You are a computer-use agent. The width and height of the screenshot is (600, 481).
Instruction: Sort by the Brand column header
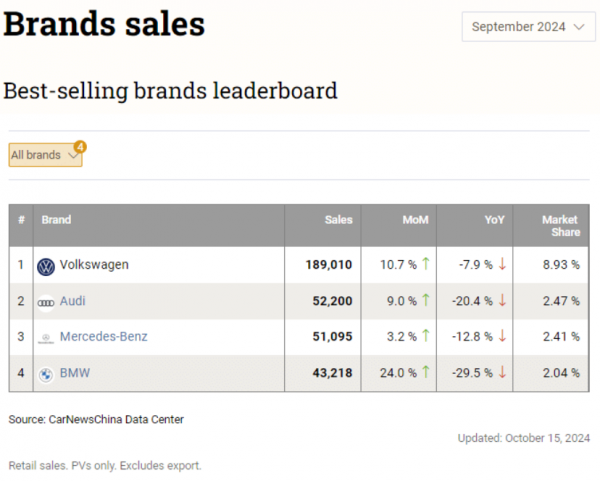[57, 220]
